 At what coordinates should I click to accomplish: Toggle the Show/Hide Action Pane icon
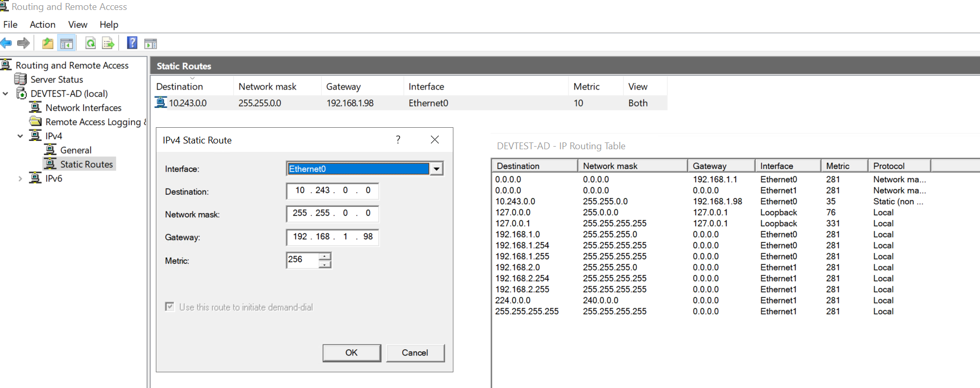coord(151,43)
